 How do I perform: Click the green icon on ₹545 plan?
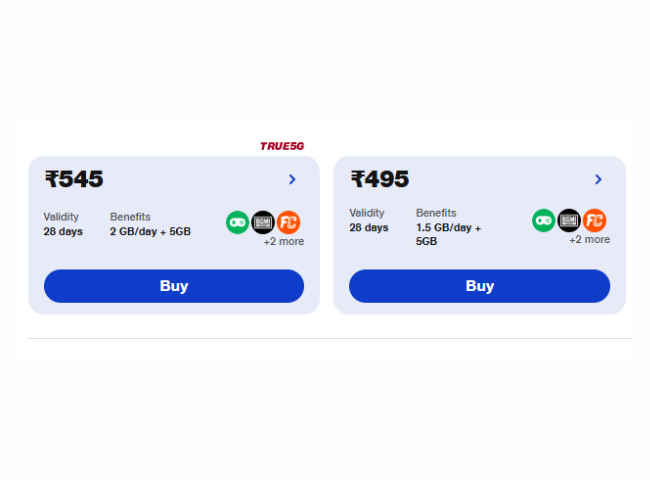click(238, 223)
